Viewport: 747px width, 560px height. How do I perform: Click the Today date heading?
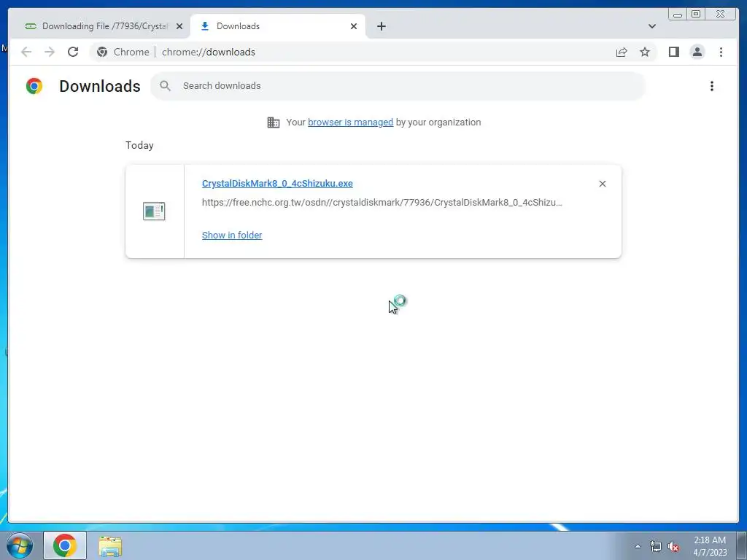pyautogui.click(x=139, y=145)
